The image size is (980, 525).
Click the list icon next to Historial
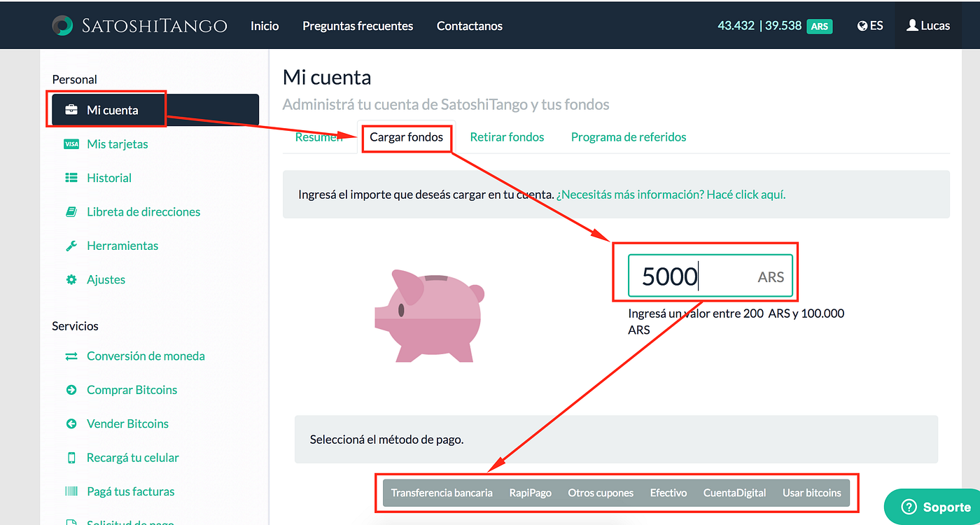[x=71, y=178]
